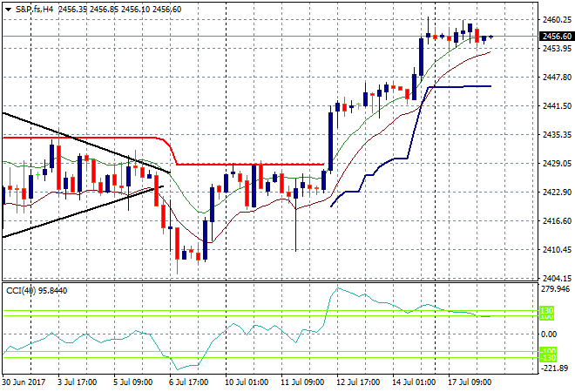Click the 2447.80 price axis label
575x392 pixels.
557,77
